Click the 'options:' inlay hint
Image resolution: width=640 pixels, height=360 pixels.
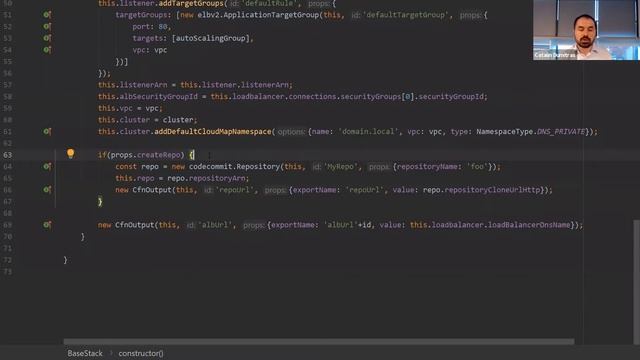click(291, 132)
